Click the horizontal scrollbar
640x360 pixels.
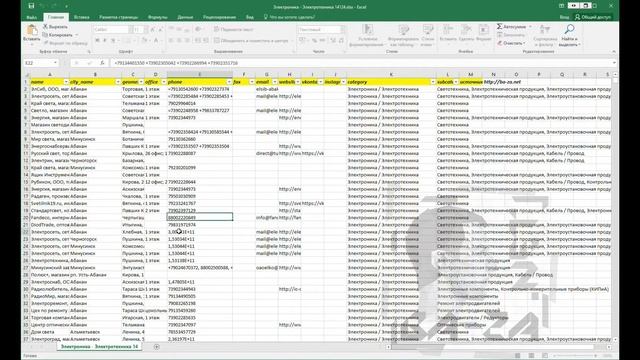coord(498,347)
